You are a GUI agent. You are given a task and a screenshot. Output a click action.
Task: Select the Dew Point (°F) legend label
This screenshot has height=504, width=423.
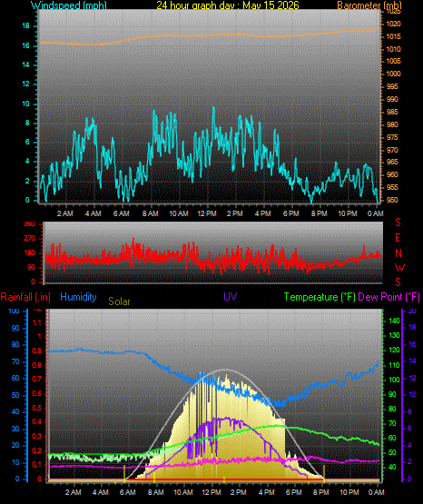pos(389,297)
